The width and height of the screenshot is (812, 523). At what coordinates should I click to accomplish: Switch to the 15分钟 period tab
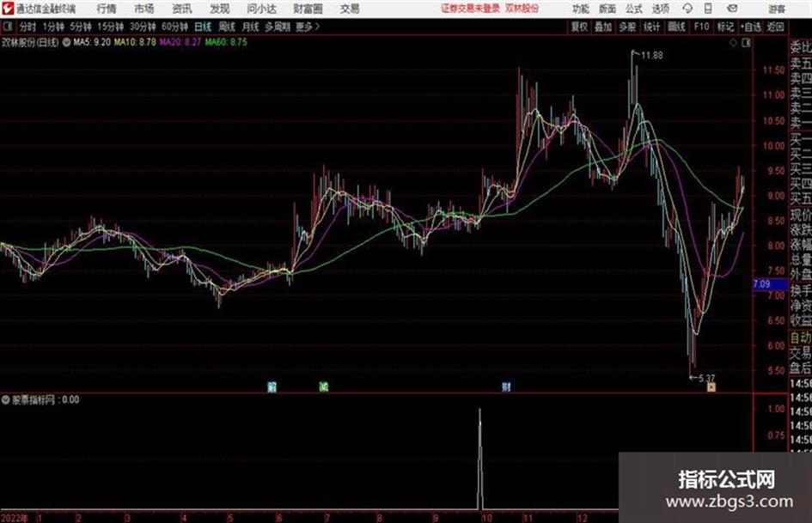click(110, 27)
